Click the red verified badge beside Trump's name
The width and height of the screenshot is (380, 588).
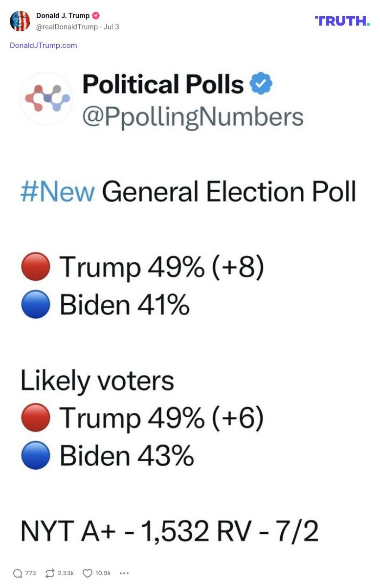(x=95, y=15)
